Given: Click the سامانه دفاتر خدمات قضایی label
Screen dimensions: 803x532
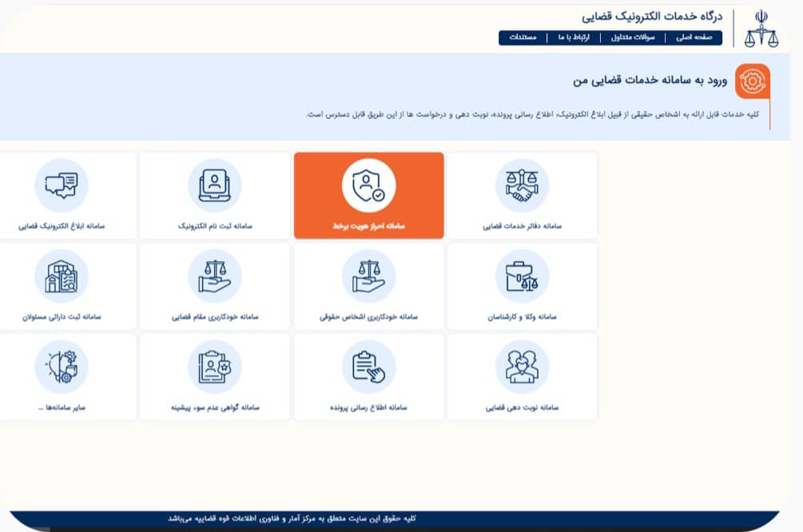Looking at the screenshot, I should [522, 226].
